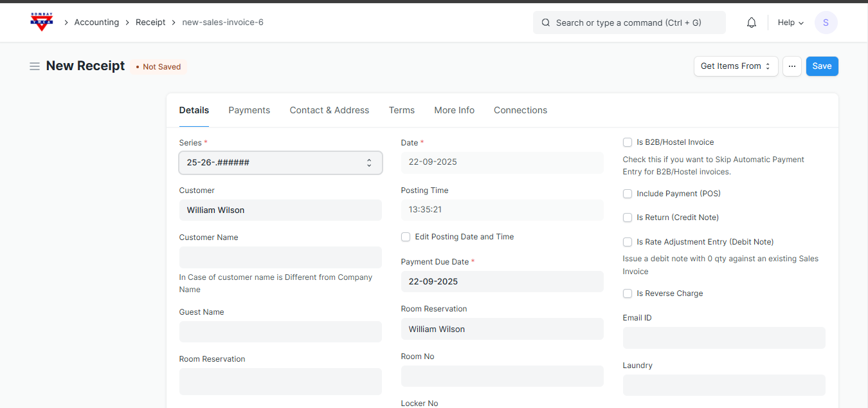Screen dimensions: 868x408
Task: Check Include Payment (POS) option
Action: [628, 194]
